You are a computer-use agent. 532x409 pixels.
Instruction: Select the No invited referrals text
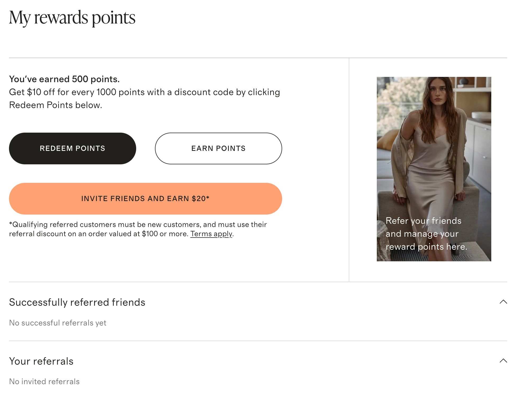pos(44,381)
